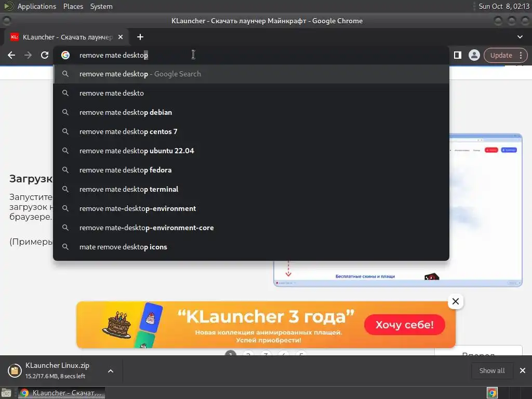Screen dimensions: 532x399
Task: Select 'mate remove desktop icons' suggestion
Action: (251, 247)
